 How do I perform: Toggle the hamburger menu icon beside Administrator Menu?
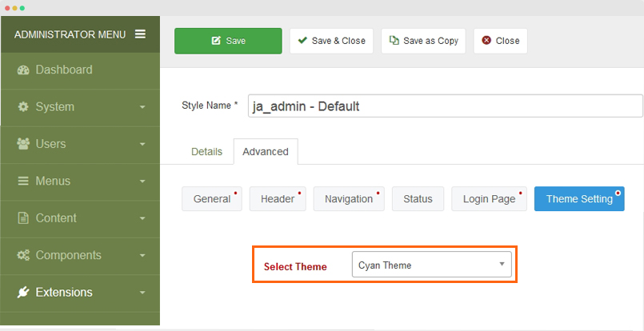coord(140,34)
